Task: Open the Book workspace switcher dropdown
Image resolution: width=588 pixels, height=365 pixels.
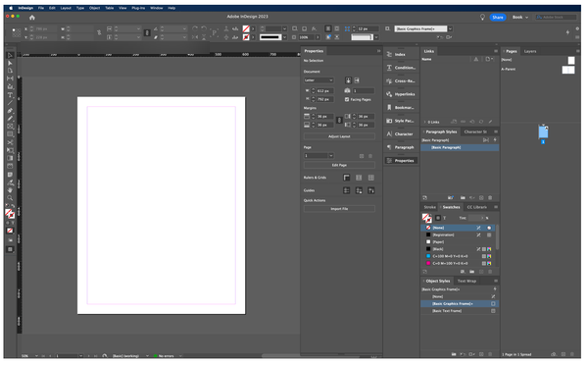Action: [x=520, y=18]
